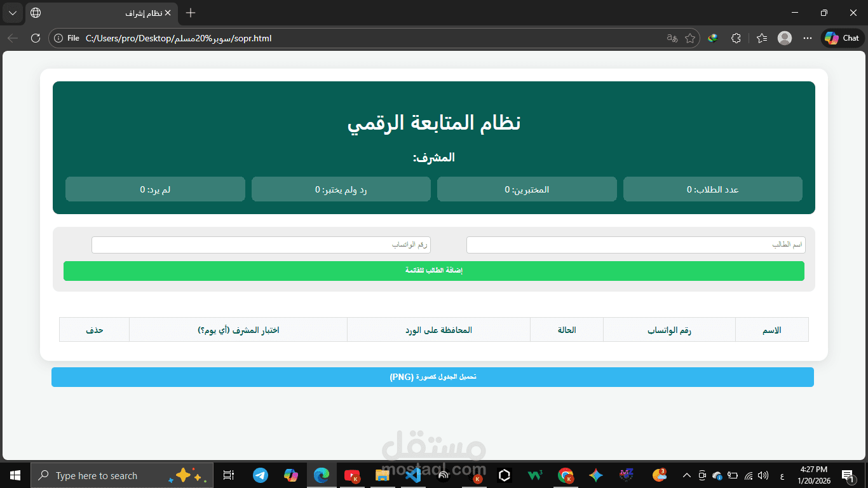868x488 pixels.
Task: Open Chrome from the taskbar
Action: [x=565, y=475]
